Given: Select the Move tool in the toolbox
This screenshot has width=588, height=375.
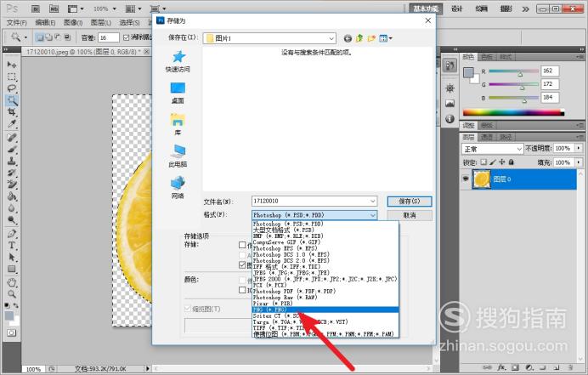Looking at the screenshot, I should click(x=12, y=65).
